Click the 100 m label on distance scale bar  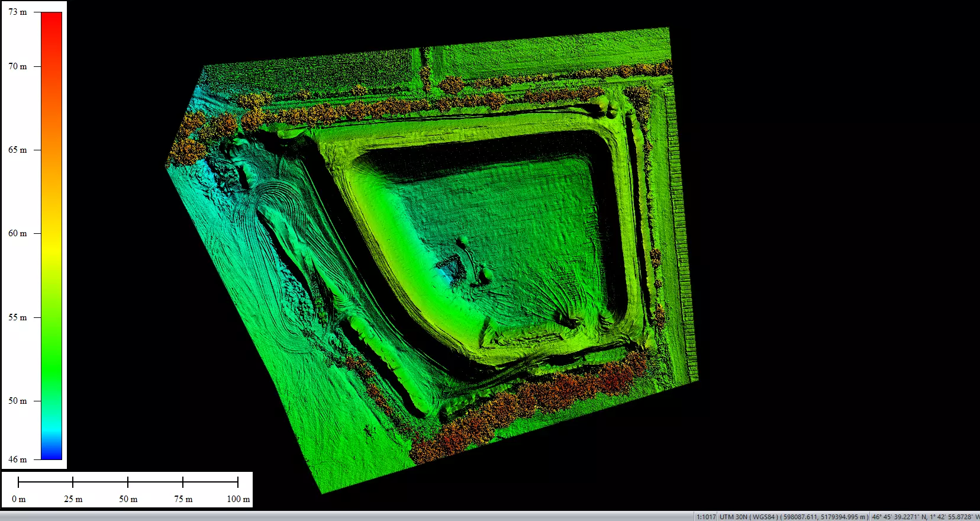pos(238,499)
